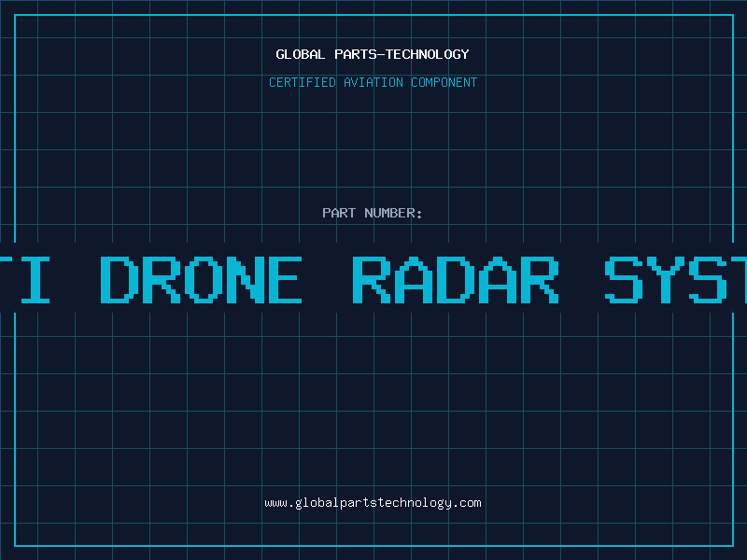This screenshot has height=560, width=747.
Task: Click the word AVIATION in subtitle
Action: pos(373,82)
